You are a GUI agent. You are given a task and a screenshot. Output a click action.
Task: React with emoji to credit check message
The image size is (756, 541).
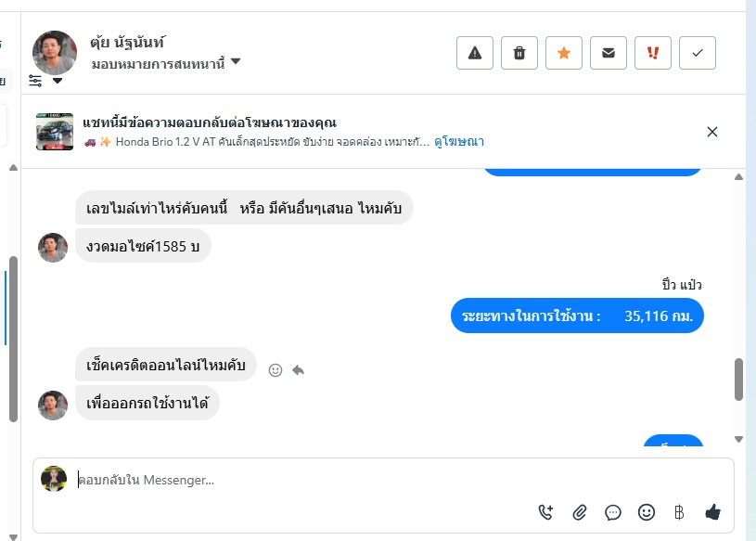coord(275,370)
